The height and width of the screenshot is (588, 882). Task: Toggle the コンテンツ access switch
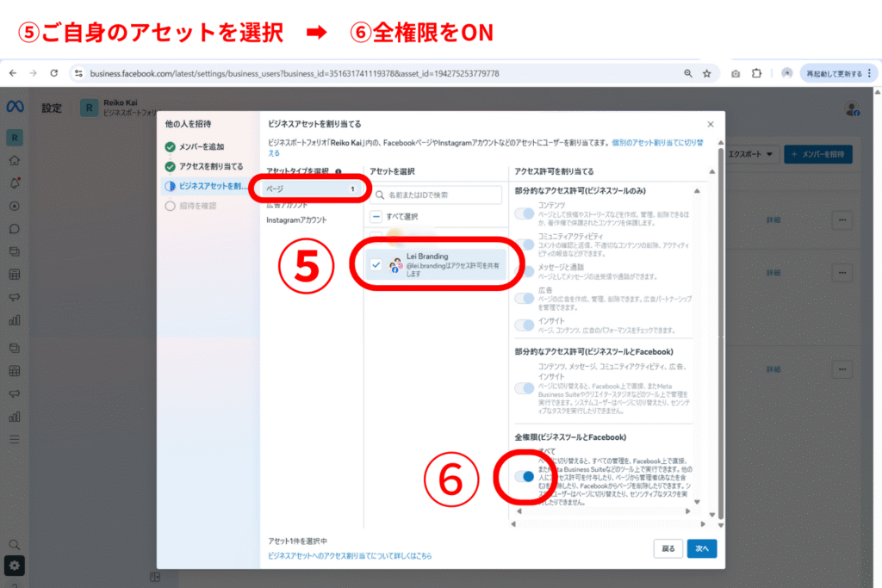525,213
